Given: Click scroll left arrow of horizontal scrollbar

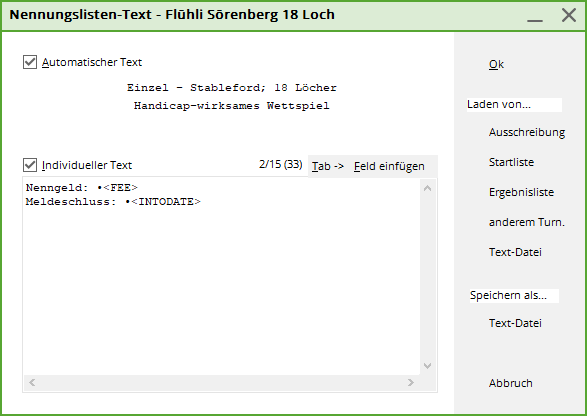Looking at the screenshot, I should (32, 382).
